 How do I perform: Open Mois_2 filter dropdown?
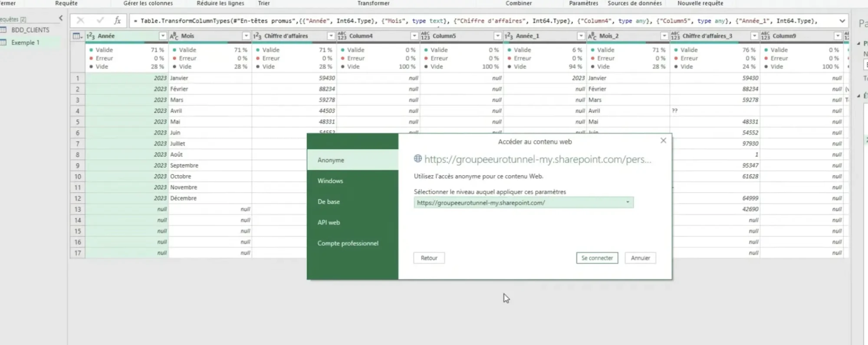click(x=664, y=36)
